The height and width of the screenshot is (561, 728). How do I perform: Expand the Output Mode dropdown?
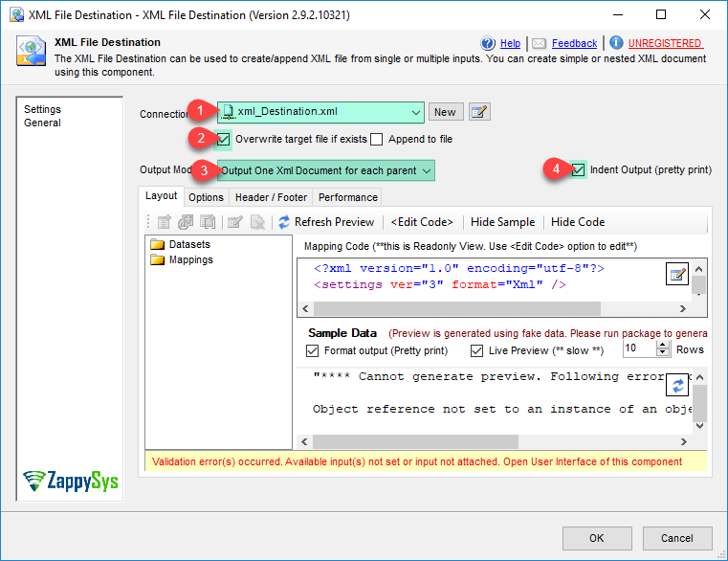427,170
